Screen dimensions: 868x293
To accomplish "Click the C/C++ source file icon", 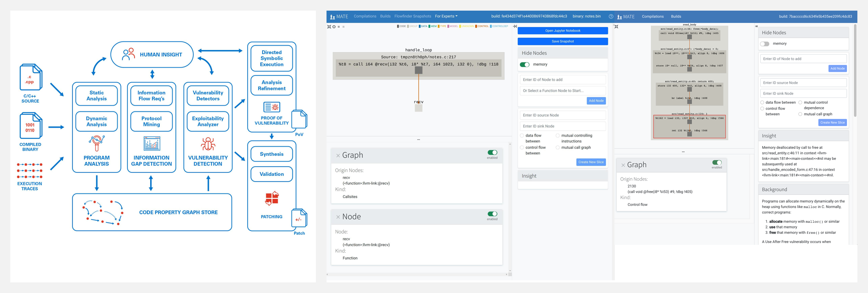I will tap(30, 77).
